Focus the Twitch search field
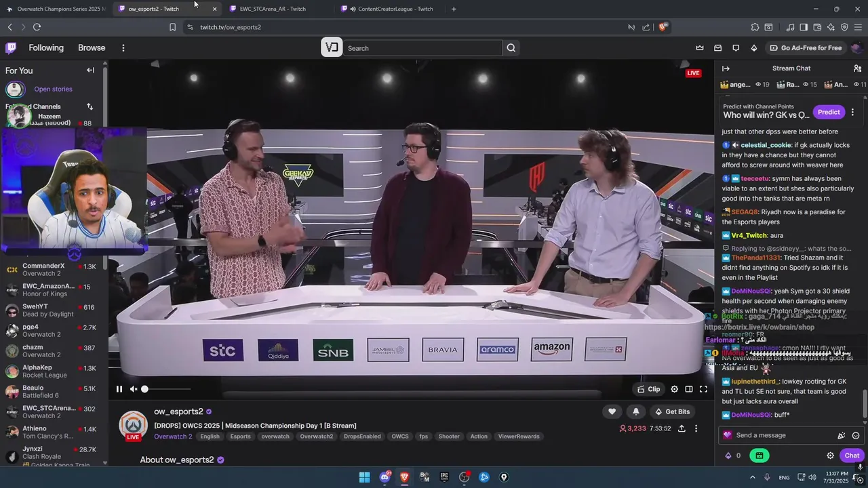Screen dimensions: 868x488 tap(422, 48)
